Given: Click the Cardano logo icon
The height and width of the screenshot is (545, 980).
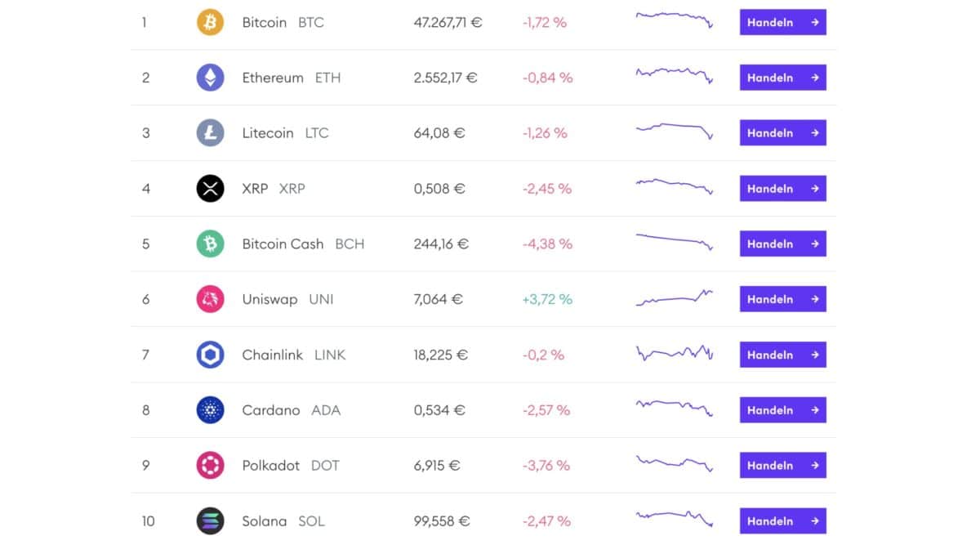Looking at the screenshot, I should pyautogui.click(x=210, y=409).
